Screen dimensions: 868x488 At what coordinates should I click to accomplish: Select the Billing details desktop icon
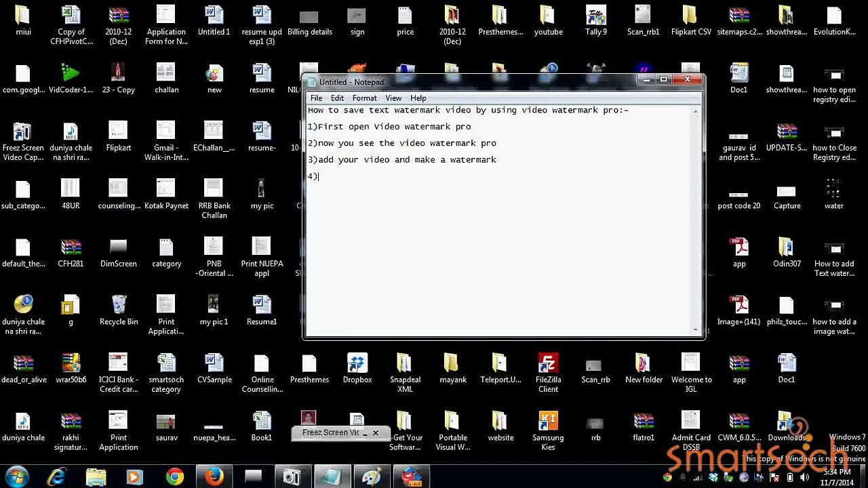[x=309, y=20]
